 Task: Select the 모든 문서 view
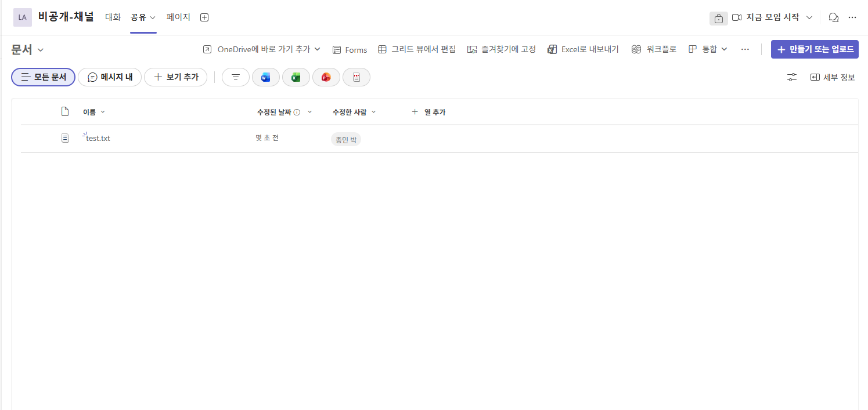click(43, 77)
